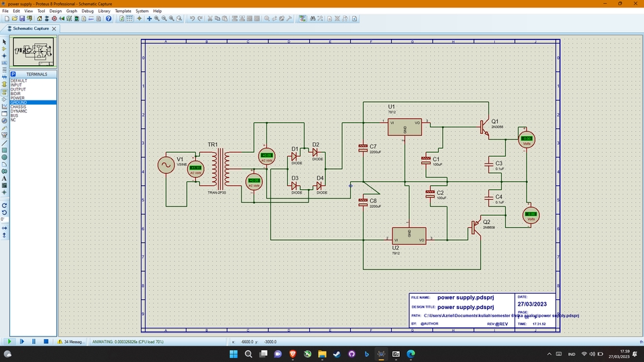Open the 34 Messages warning log
644x362 pixels.
pos(71,341)
